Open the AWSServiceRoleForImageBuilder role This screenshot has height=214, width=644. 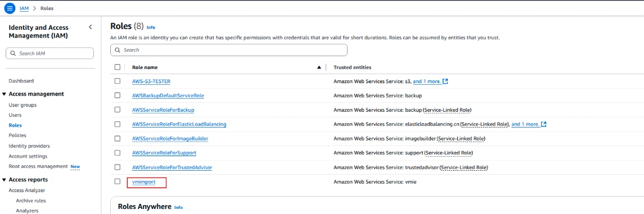170,139
